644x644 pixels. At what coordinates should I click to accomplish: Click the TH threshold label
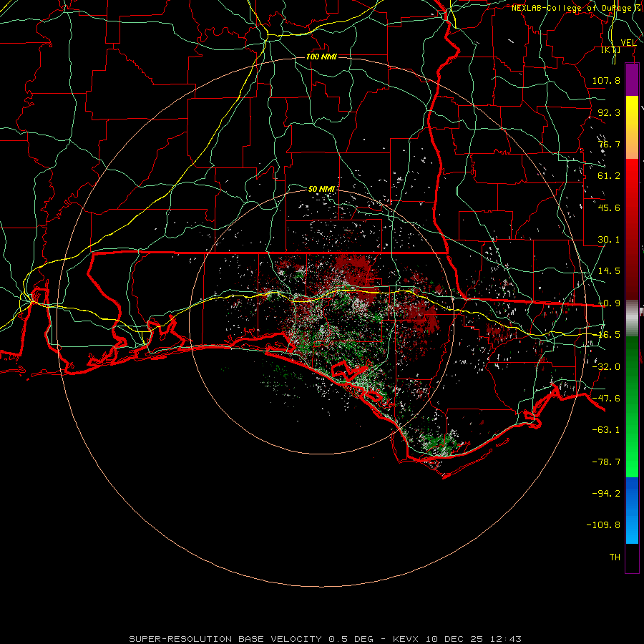(615, 557)
